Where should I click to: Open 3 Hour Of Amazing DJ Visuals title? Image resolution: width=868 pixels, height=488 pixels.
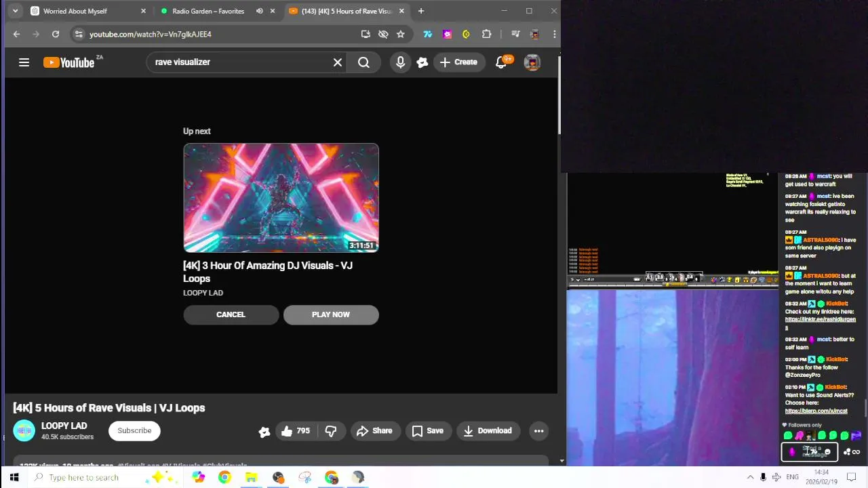[267, 272]
